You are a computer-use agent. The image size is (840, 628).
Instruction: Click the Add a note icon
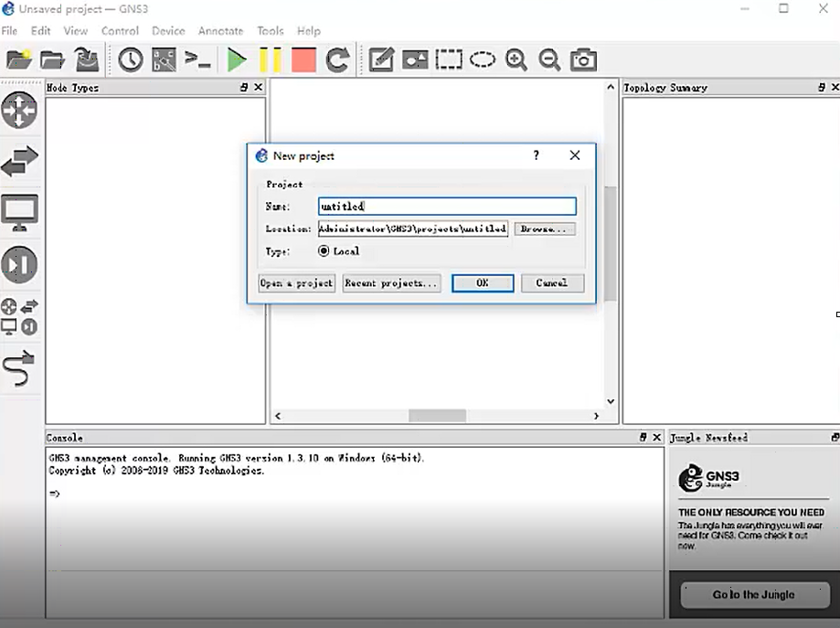click(x=381, y=59)
